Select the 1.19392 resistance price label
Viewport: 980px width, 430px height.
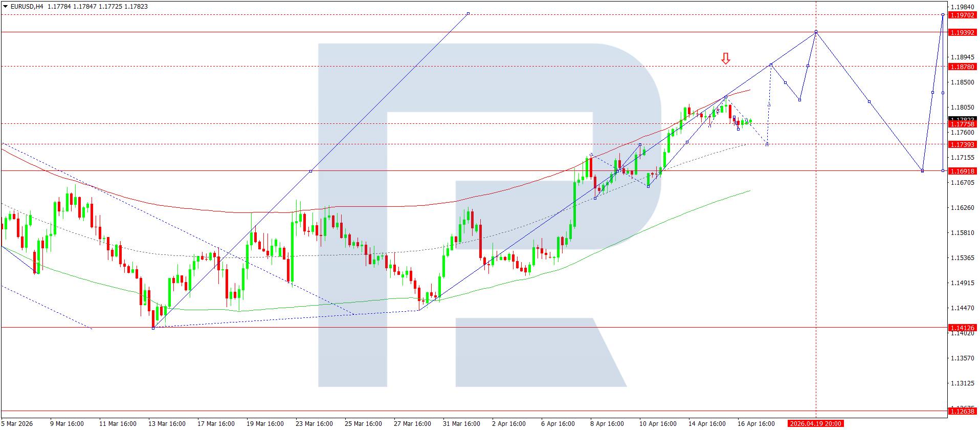[962, 33]
